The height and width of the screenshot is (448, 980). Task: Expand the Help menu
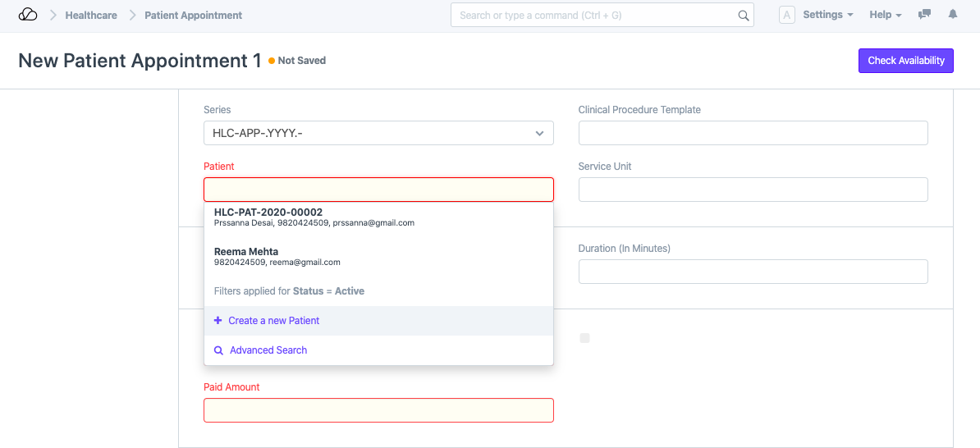tap(885, 15)
